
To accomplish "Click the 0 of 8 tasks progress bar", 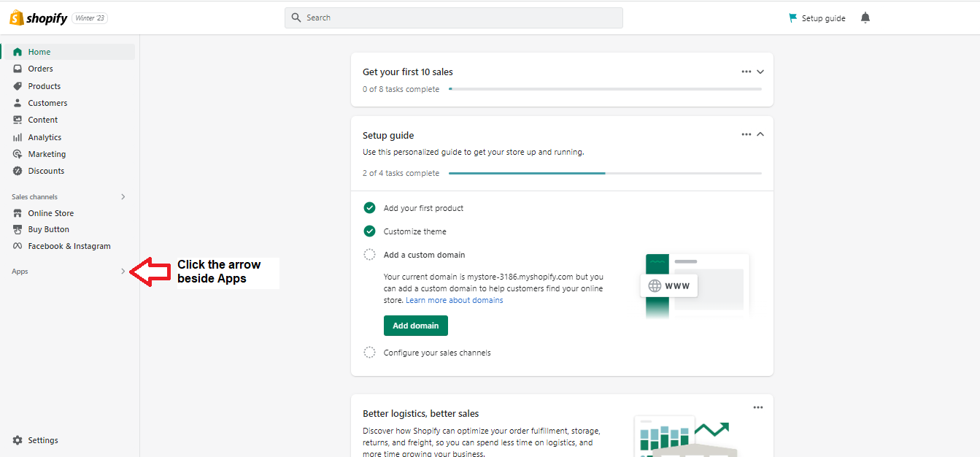I will (x=605, y=89).
